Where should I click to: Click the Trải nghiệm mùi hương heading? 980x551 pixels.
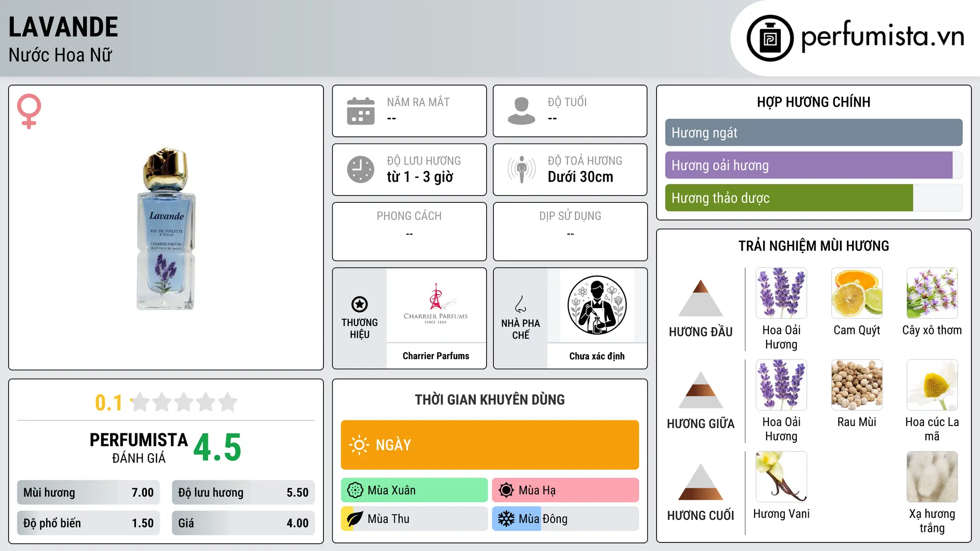[x=814, y=246]
